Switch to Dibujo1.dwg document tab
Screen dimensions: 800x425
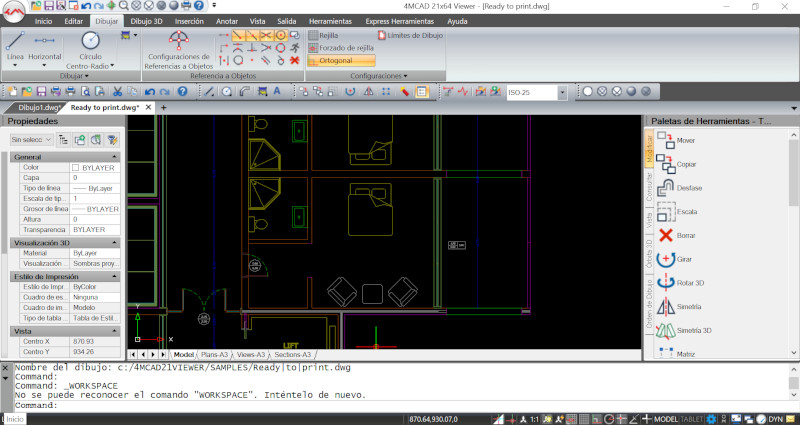coord(39,107)
